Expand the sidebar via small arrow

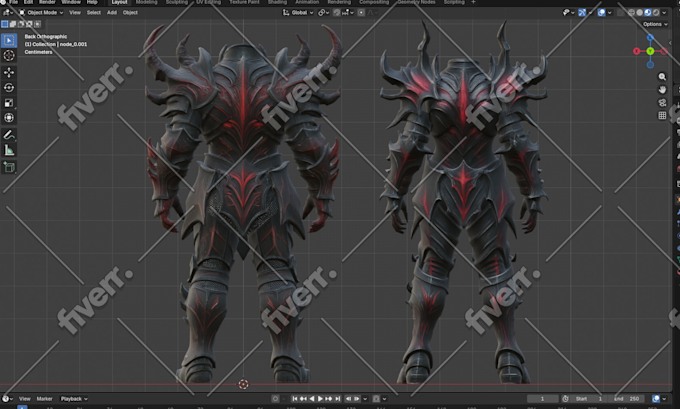(x=670, y=43)
